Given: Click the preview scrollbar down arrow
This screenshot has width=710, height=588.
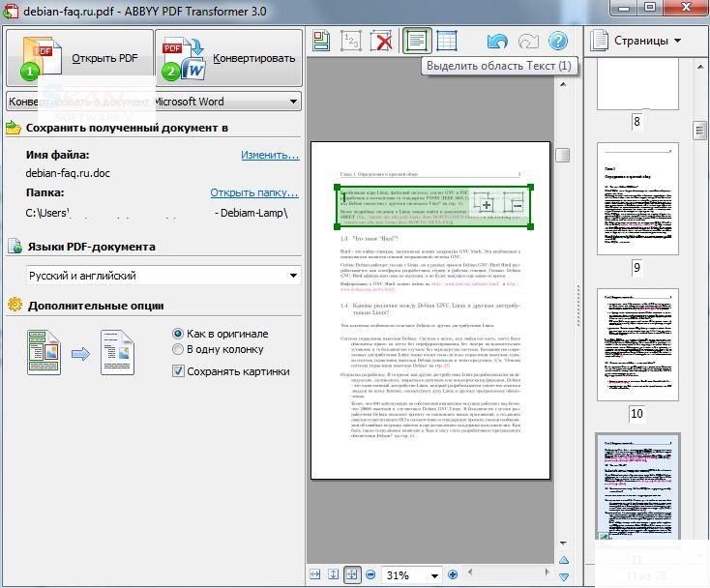Looking at the screenshot, I should 563,543.
